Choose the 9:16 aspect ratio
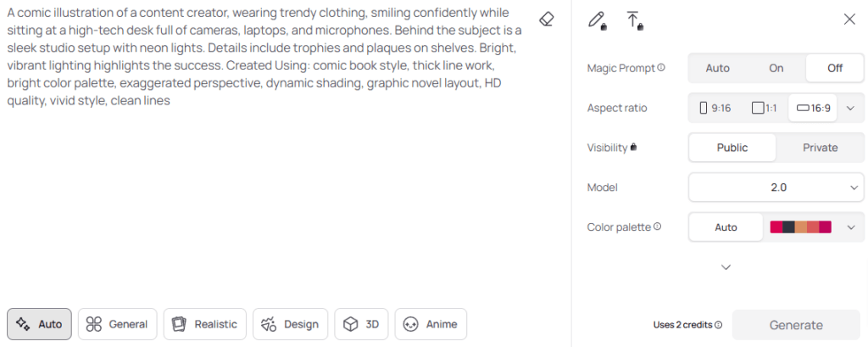 (x=715, y=108)
